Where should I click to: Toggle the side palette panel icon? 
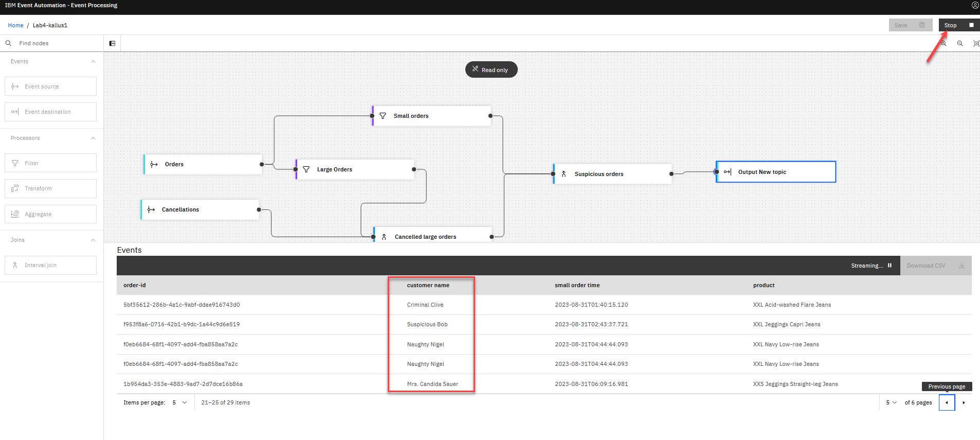[x=112, y=44]
